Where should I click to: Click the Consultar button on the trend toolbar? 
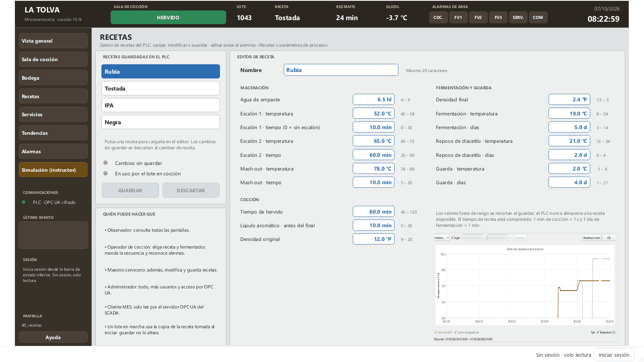520,238
